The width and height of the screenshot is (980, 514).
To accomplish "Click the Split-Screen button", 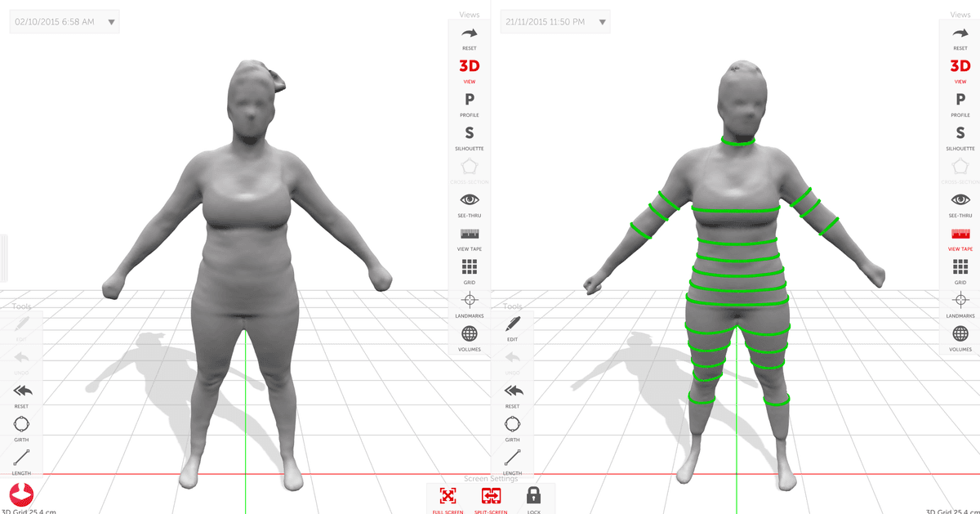I will pos(491,499).
